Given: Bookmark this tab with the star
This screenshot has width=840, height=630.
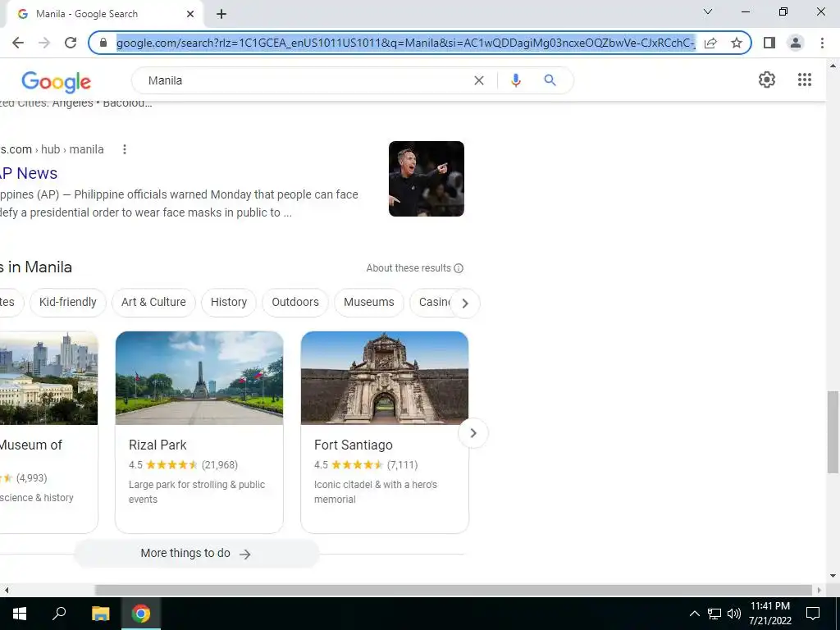Looking at the screenshot, I should point(737,43).
